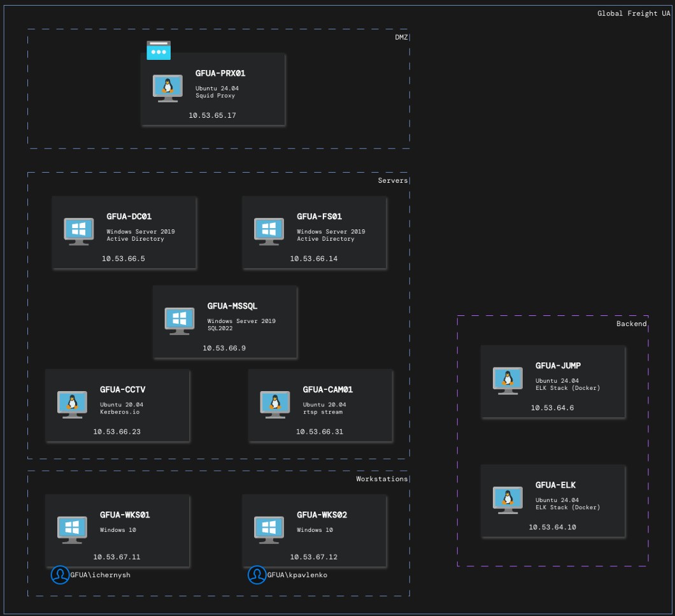Click Windows 10 text on GFUA-WKS02
Screen dimensions: 675x616
pos(315,530)
